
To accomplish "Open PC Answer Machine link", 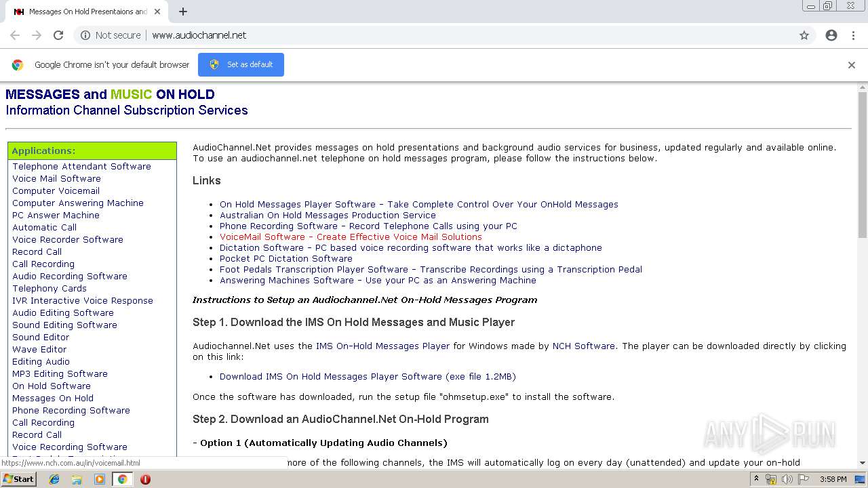I will point(56,215).
